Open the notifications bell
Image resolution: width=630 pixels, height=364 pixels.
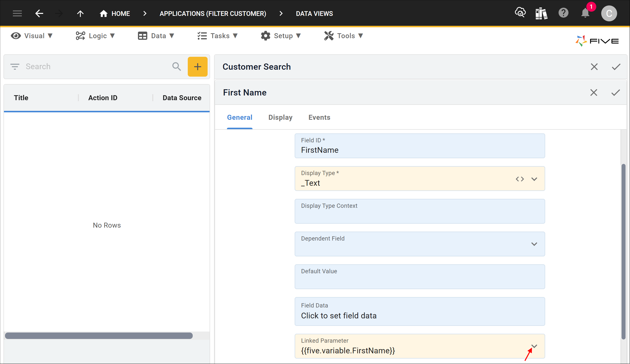[585, 13]
